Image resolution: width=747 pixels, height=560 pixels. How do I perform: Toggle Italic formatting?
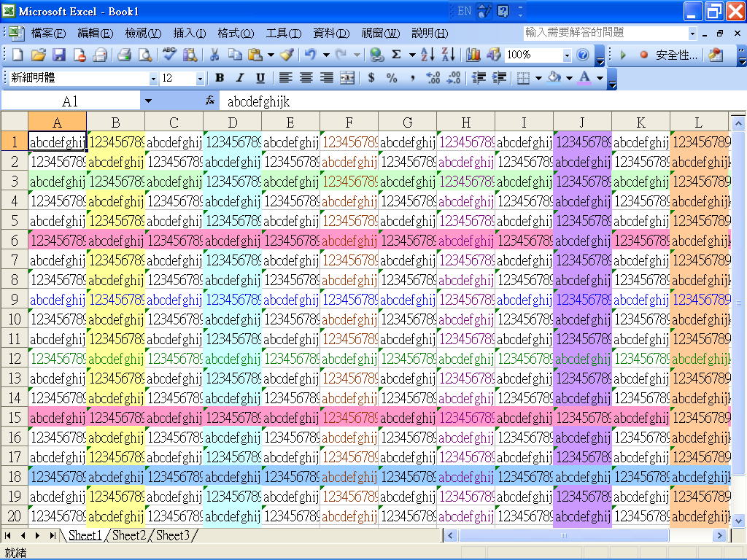pyautogui.click(x=240, y=78)
